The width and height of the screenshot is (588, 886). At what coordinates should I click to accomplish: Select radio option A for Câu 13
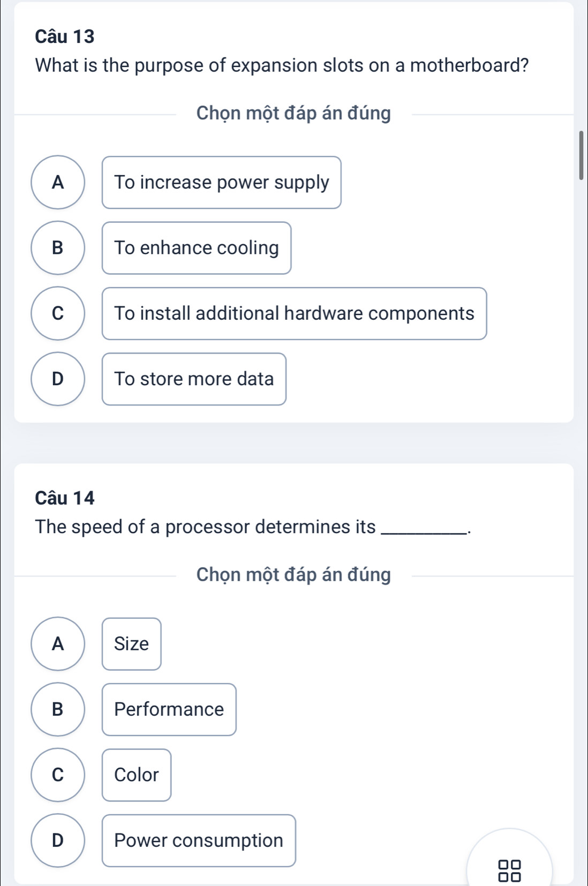(x=58, y=182)
